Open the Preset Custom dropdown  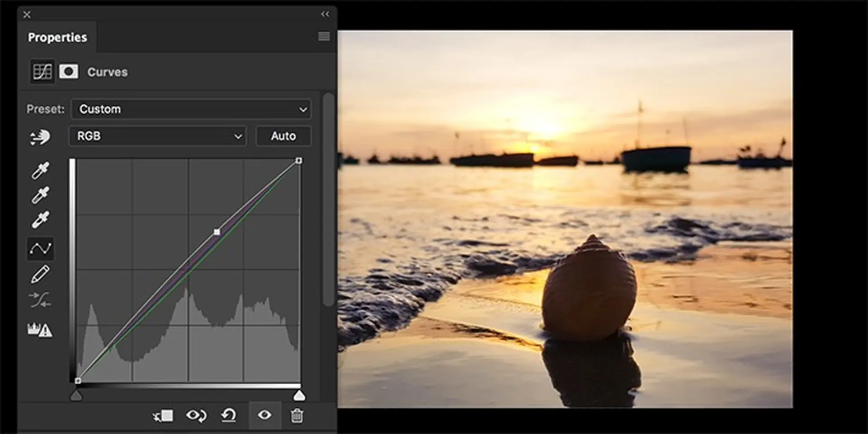point(191,109)
